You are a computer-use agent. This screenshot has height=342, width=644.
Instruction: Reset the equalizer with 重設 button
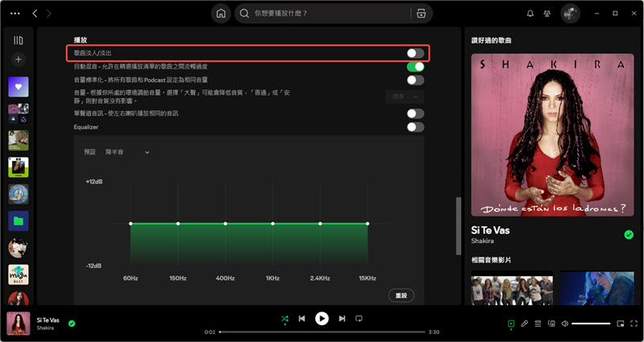401,295
